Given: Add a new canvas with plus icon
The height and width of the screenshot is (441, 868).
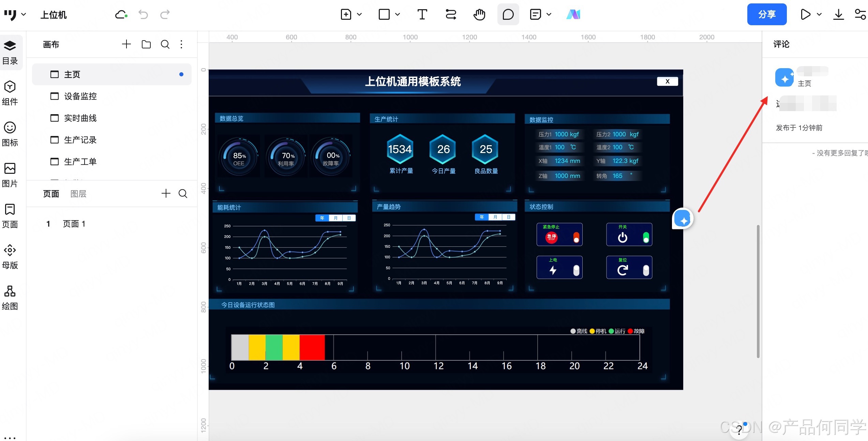Looking at the screenshot, I should (126, 44).
